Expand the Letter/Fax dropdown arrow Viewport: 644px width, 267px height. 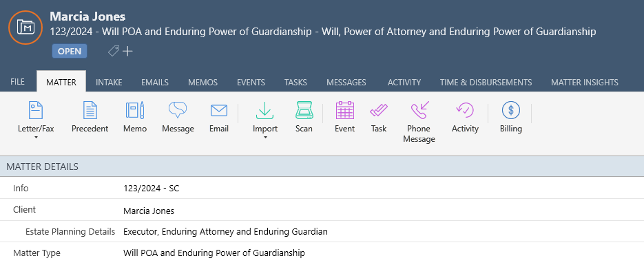pos(36,138)
